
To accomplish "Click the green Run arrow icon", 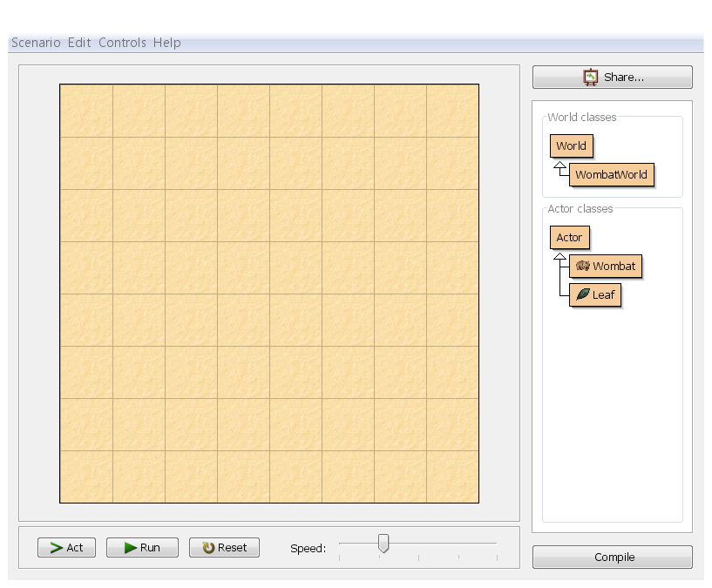I will (x=130, y=548).
